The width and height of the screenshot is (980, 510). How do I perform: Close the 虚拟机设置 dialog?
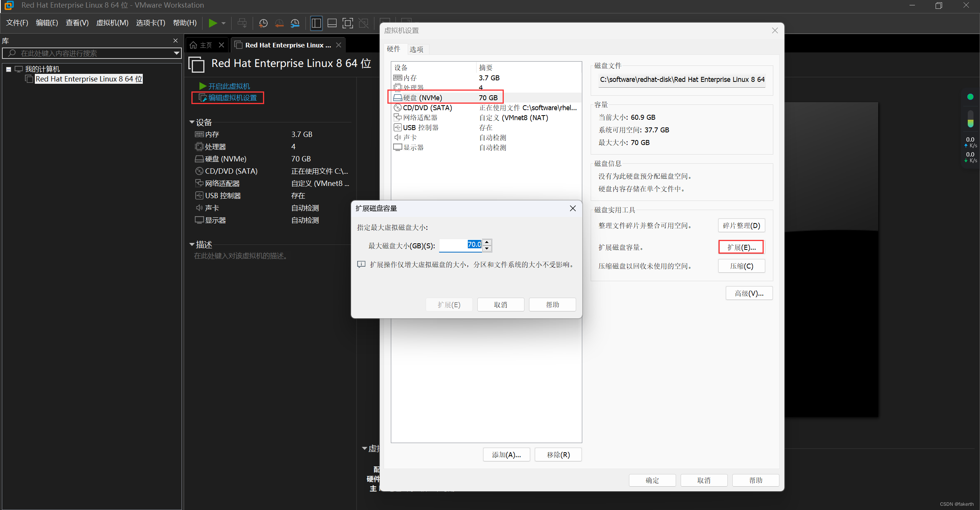[x=775, y=30]
